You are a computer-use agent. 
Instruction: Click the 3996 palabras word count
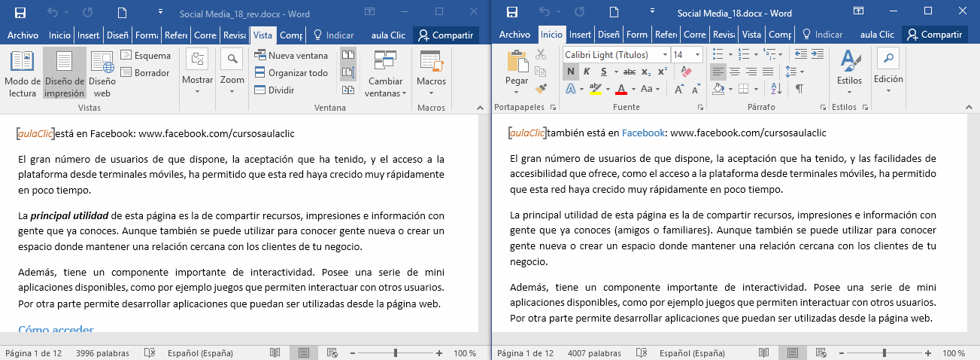point(102,353)
